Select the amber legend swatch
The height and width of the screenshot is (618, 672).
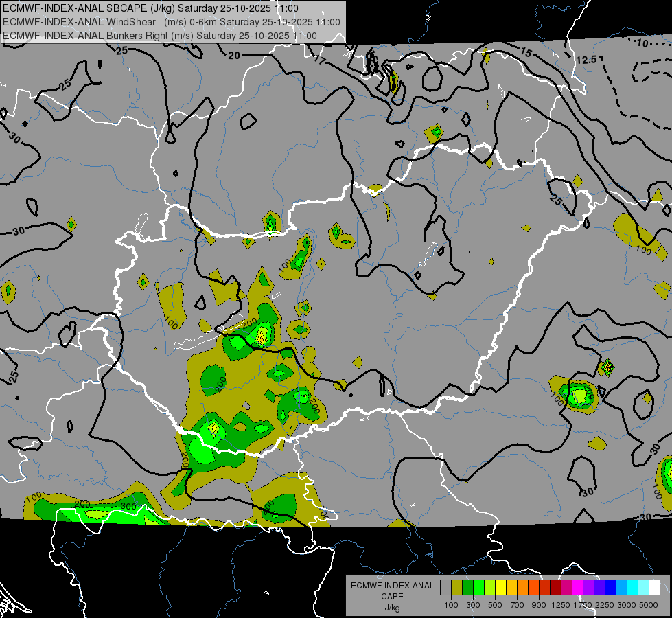(511, 588)
